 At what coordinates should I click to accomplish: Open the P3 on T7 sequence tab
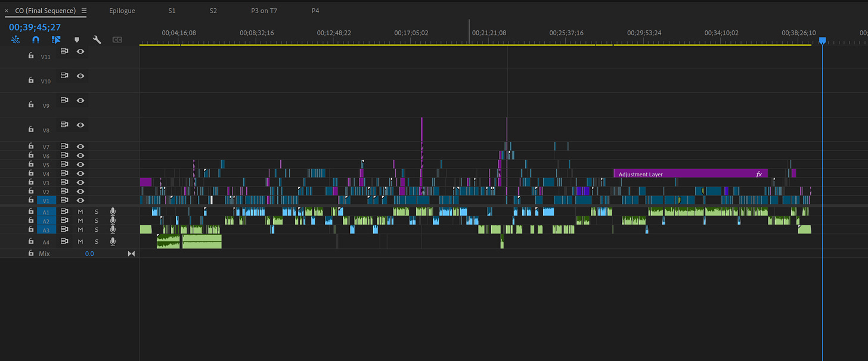264,11
